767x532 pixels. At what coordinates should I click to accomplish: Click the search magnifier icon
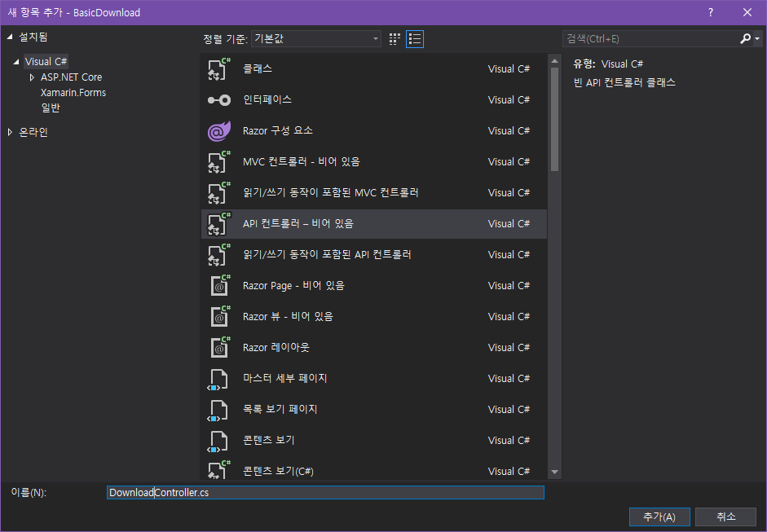pyautogui.click(x=744, y=38)
